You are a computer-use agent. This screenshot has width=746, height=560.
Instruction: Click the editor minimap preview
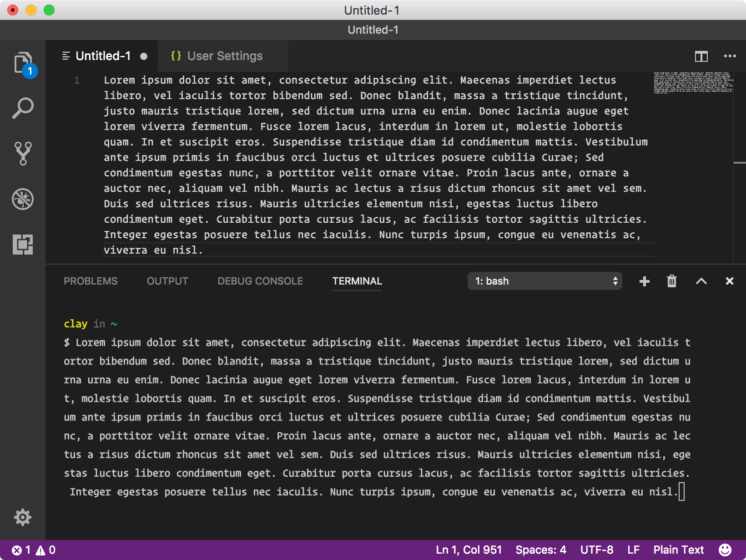click(693, 82)
